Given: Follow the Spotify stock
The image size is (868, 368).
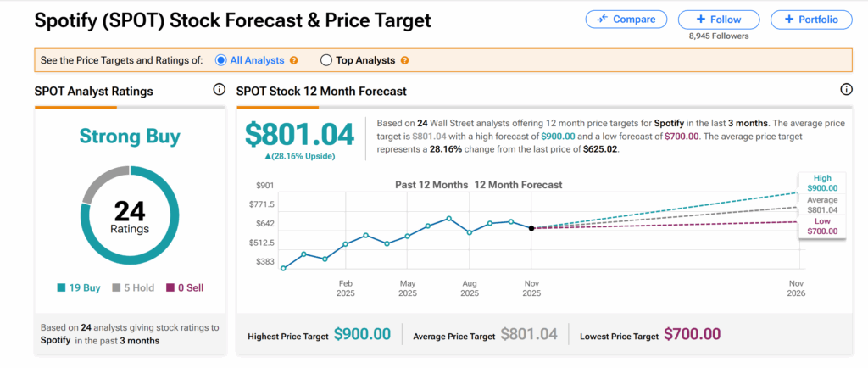Looking at the screenshot, I should (x=718, y=19).
